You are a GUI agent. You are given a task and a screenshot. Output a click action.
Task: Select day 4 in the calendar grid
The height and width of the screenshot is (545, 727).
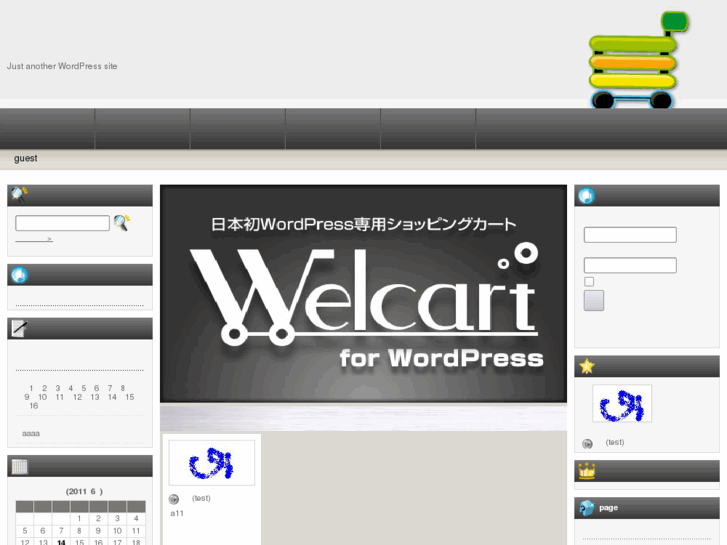tap(136, 519)
